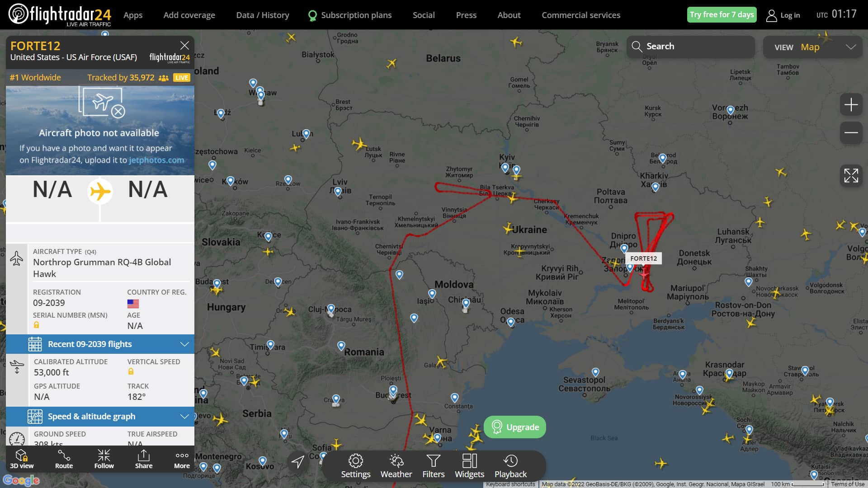The height and width of the screenshot is (488, 868).
Task: Select the FORTE12 aircraft on map
Action: (x=644, y=273)
